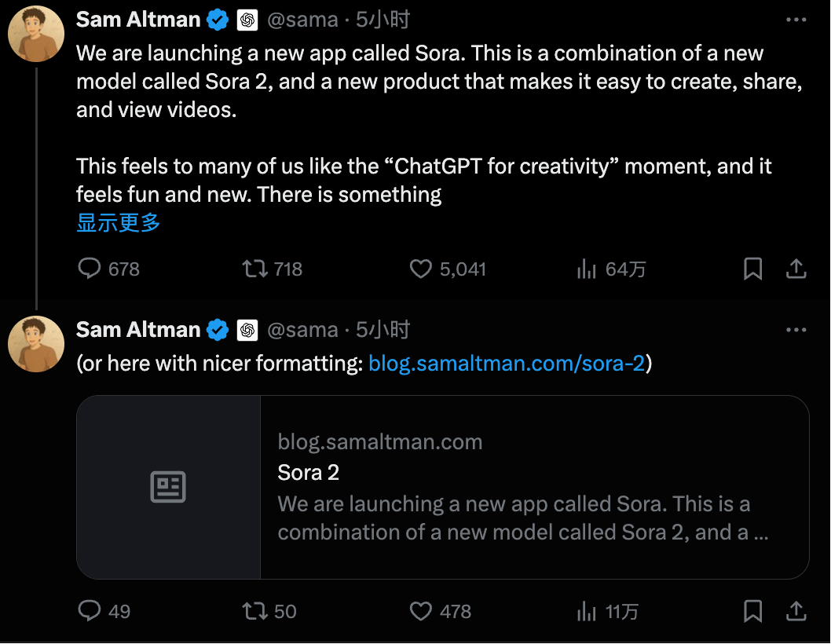Viewport: 831px width, 644px height.
Task: Open the Sora 2 link preview card
Action: pyautogui.click(x=442, y=487)
